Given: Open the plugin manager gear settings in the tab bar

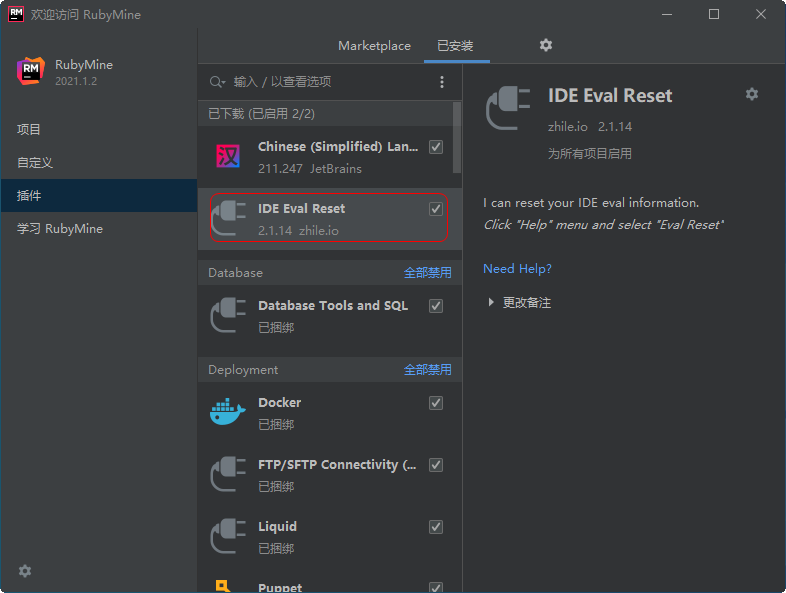Looking at the screenshot, I should click(x=545, y=45).
